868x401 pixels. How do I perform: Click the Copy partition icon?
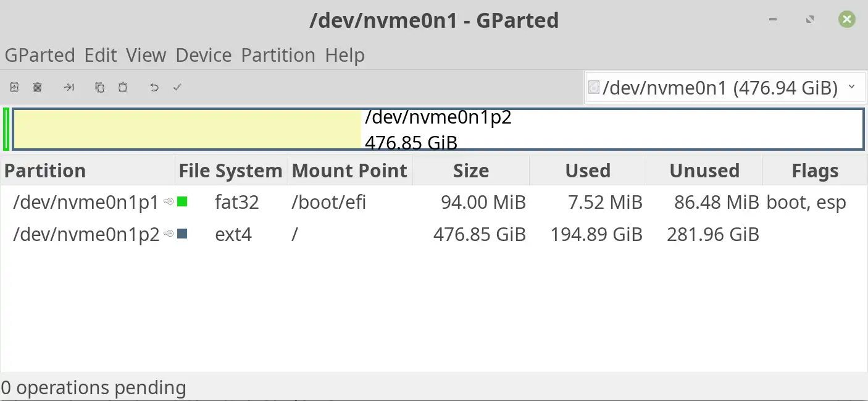[x=99, y=88]
